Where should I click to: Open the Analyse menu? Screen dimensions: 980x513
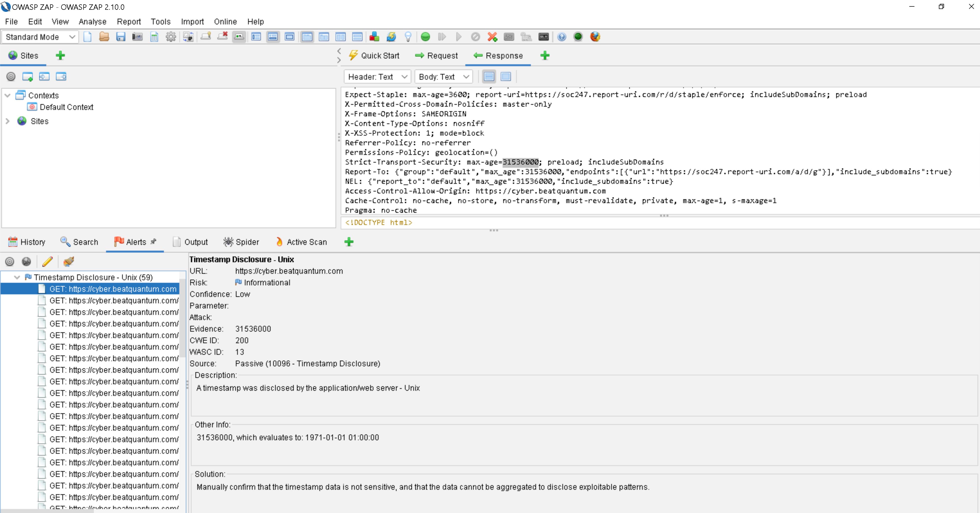[x=93, y=22]
